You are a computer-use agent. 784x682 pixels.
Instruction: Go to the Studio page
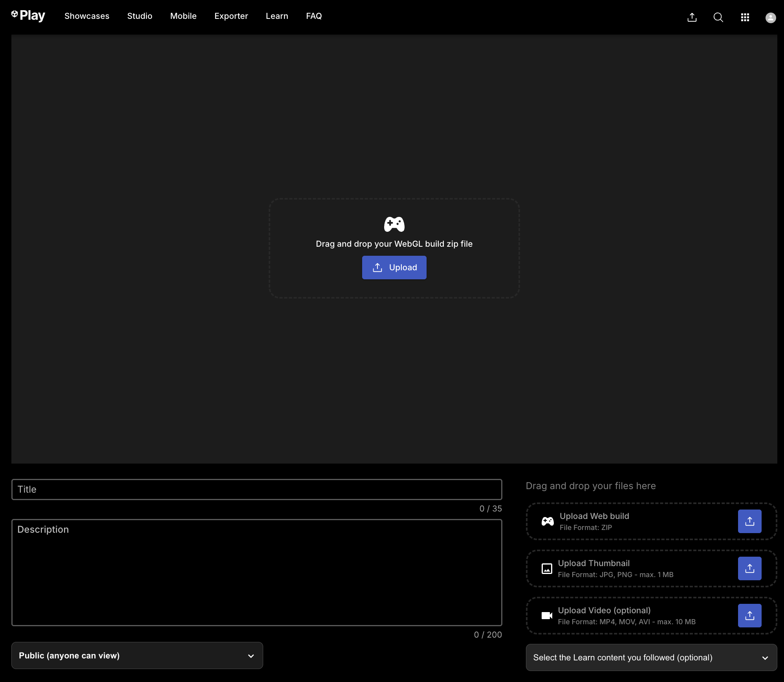point(139,16)
